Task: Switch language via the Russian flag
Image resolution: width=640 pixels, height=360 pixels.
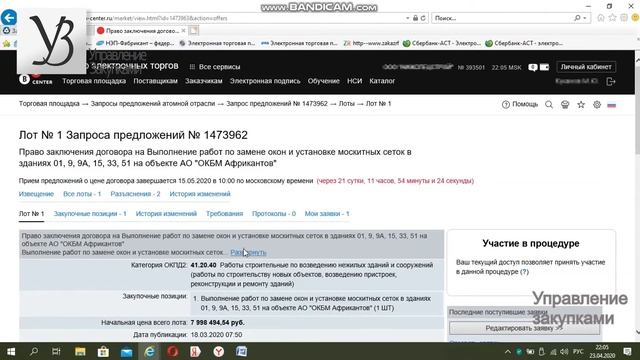Action: (611, 105)
